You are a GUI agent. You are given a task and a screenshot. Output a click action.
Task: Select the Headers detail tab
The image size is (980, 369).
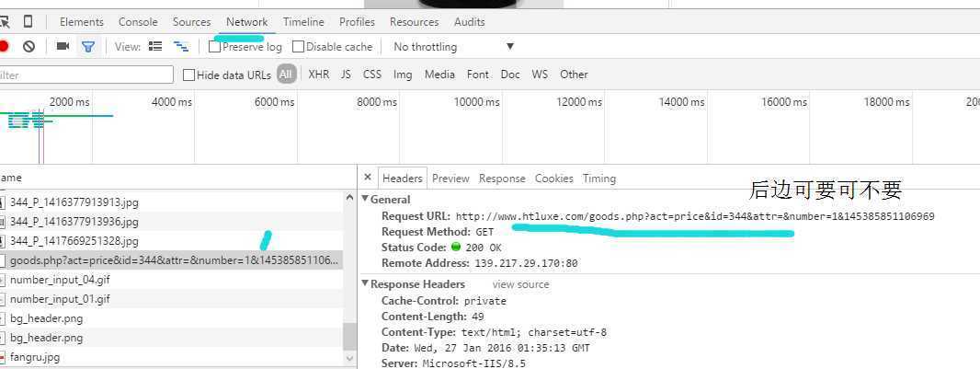(x=403, y=179)
